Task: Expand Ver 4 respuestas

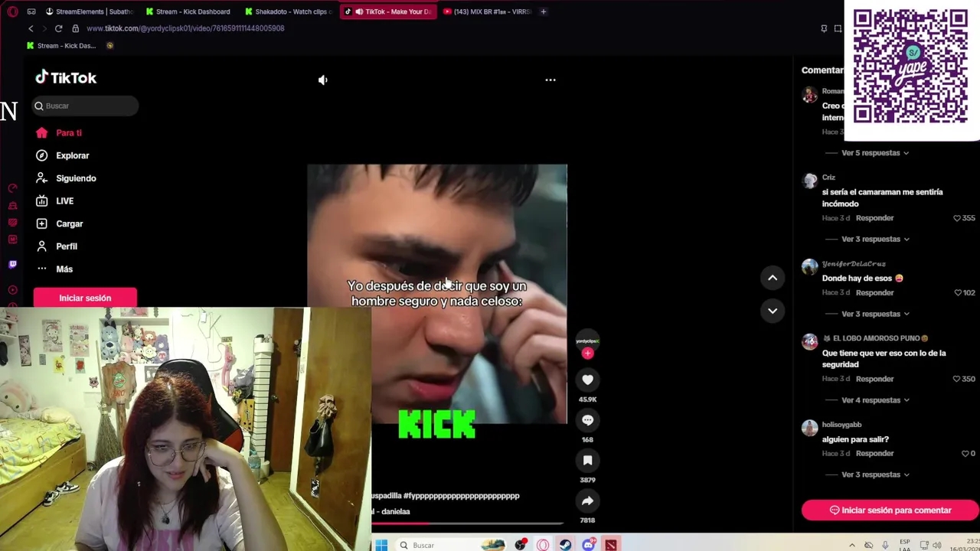Action: click(x=875, y=400)
